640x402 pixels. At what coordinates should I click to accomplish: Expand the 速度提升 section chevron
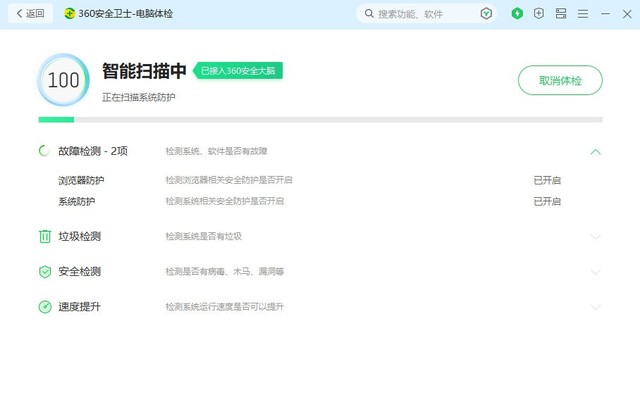(596, 307)
